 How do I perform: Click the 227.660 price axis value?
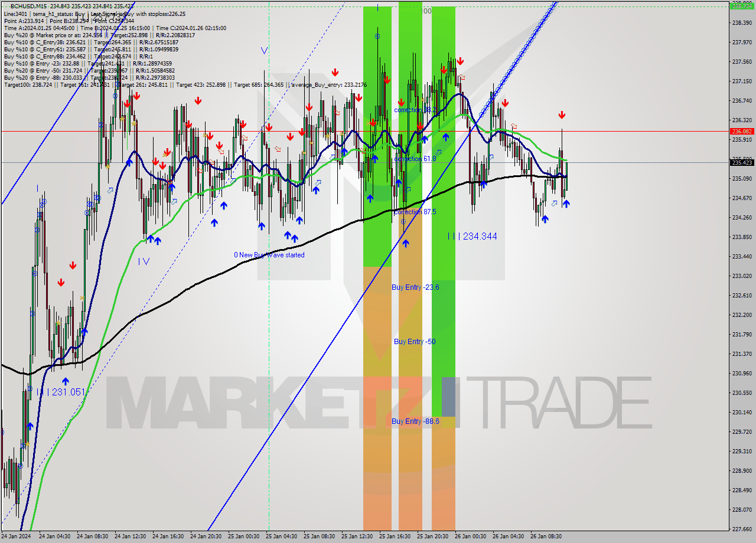pos(742,529)
